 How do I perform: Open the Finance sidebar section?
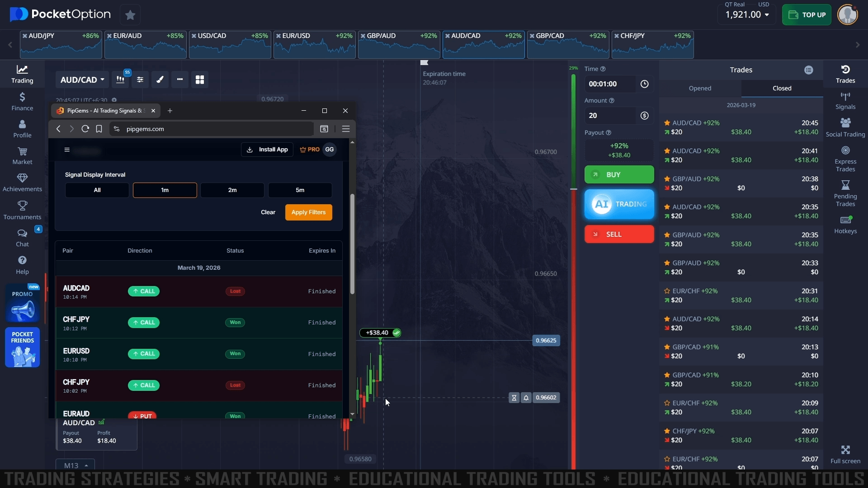(22, 102)
